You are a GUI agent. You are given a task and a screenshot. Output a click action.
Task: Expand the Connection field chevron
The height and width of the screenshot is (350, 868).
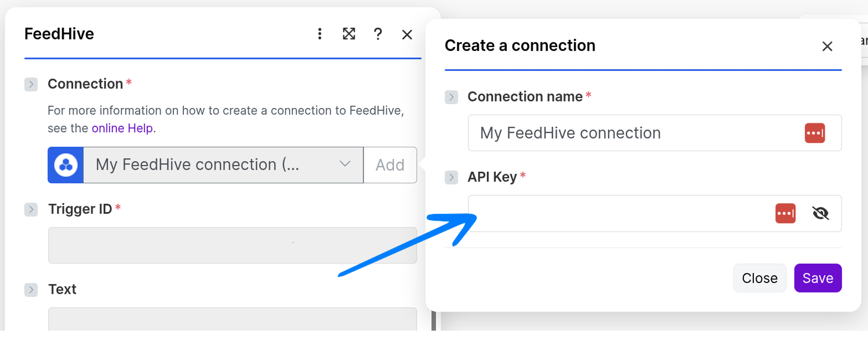(x=31, y=84)
